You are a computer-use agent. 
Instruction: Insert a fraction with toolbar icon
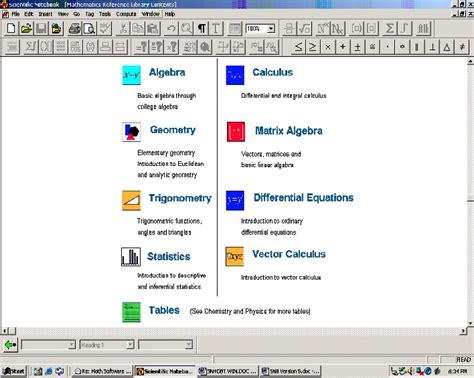pyautogui.click(x=289, y=29)
